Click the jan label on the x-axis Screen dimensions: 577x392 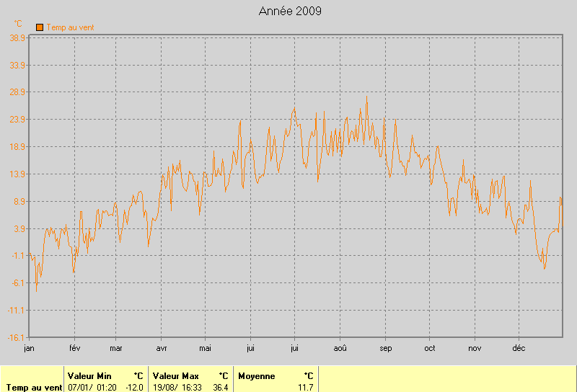(x=29, y=348)
